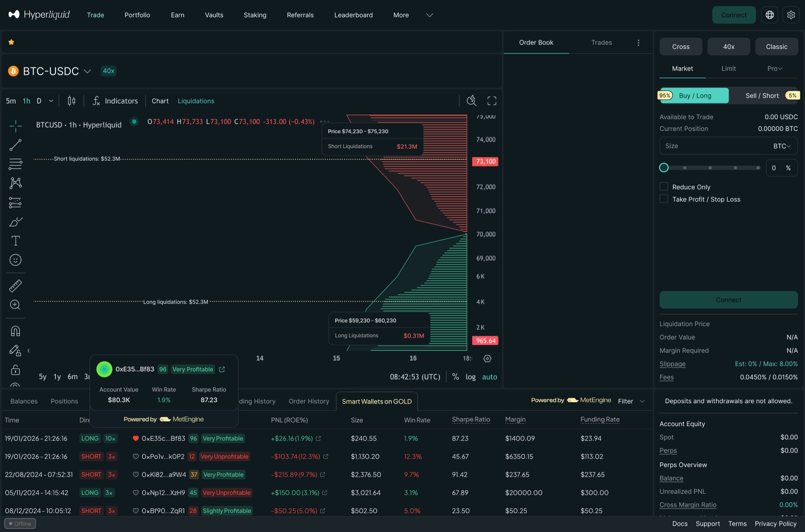Screen dimensions: 805x532
Task: Lock all drawing tools
Action: pyautogui.click(x=15, y=369)
